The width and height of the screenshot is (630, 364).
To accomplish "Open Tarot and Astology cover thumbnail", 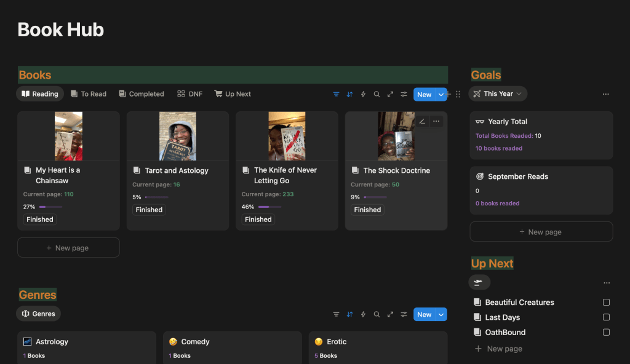I will pos(178,136).
